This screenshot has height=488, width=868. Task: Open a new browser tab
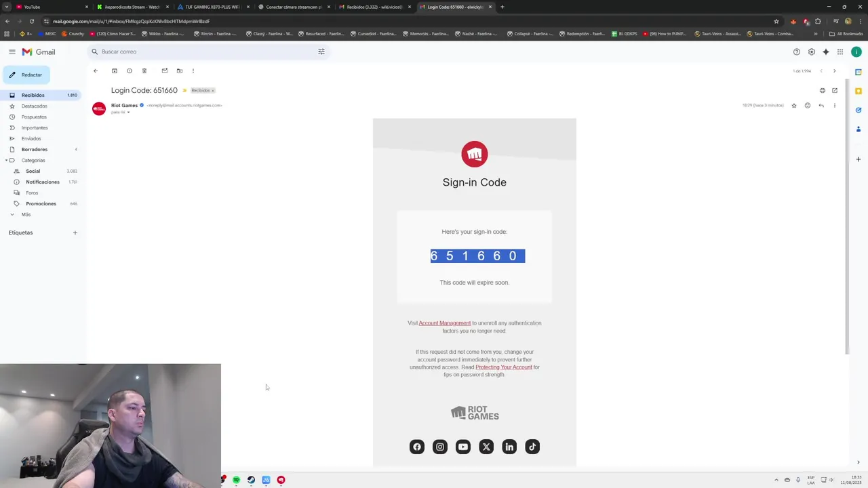click(502, 7)
